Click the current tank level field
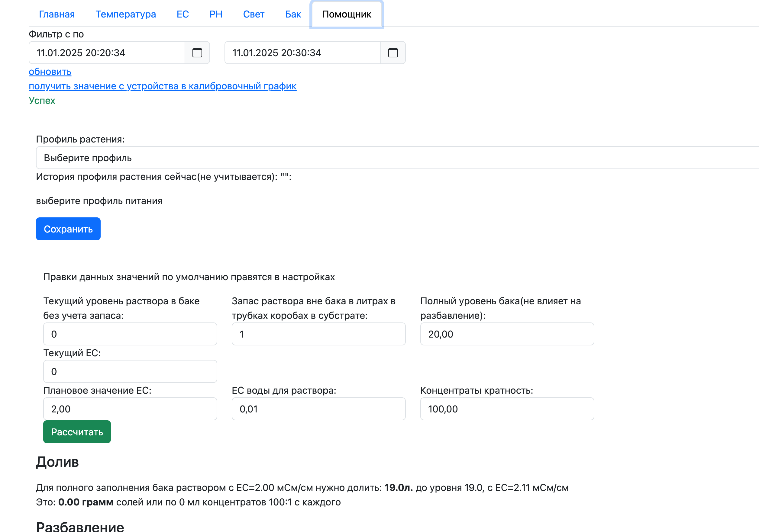The image size is (759, 532). (130, 334)
